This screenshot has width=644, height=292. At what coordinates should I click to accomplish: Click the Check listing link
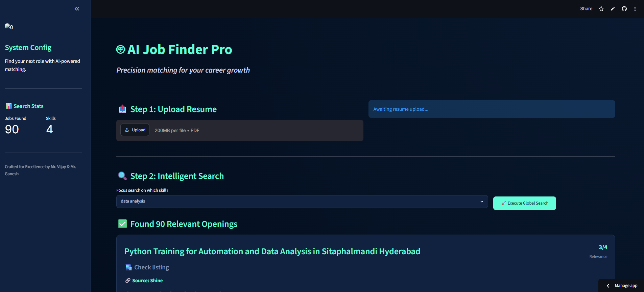coord(151,267)
